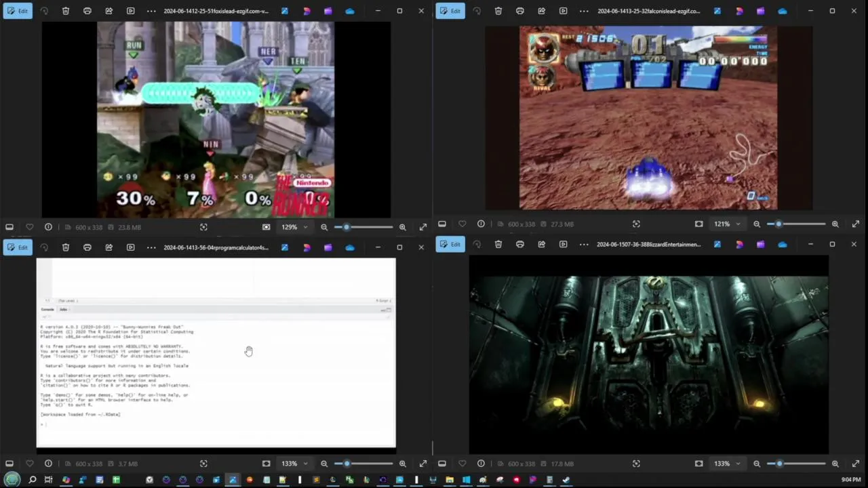The image size is (868, 488).
Task: Toggle filmstrip in the foxislead window
Action: 9,227
